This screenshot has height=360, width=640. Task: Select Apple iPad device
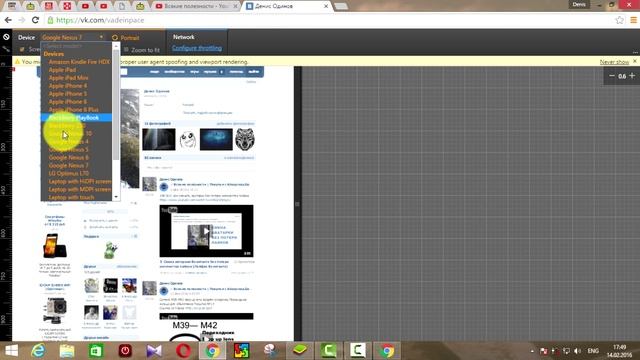coord(62,70)
